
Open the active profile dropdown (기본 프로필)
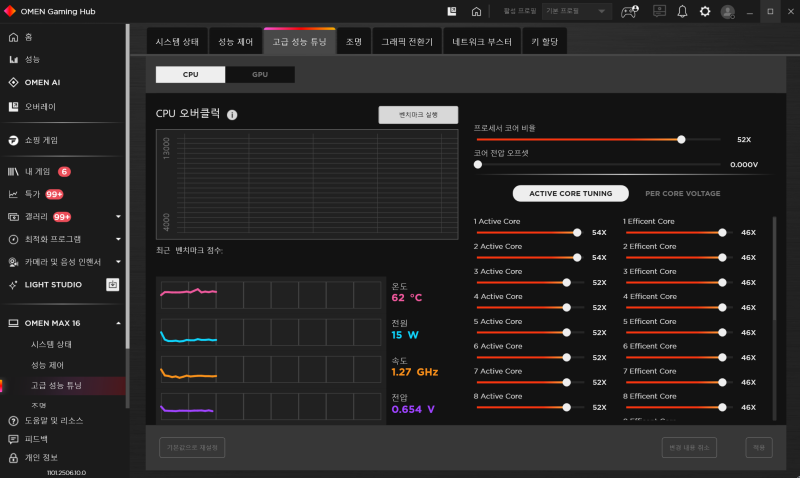coord(577,11)
